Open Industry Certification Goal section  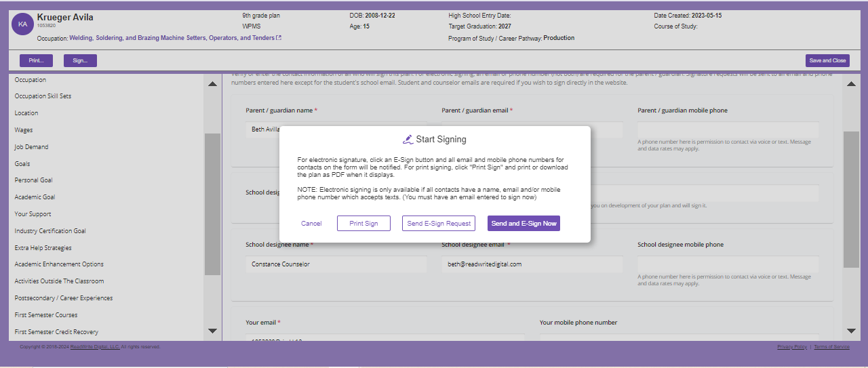pyautogui.click(x=50, y=231)
